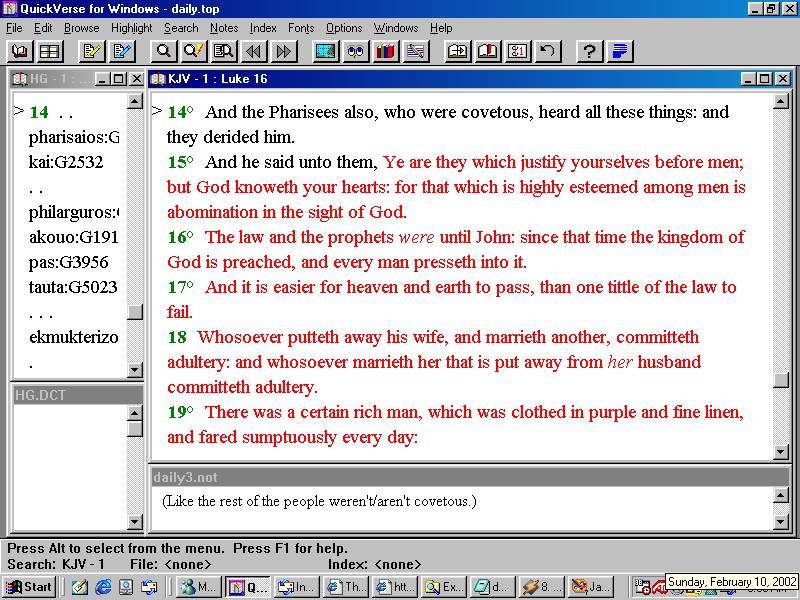The width and height of the screenshot is (800, 600).
Task: Open the Bible book icon in toolbar
Action: [20, 51]
